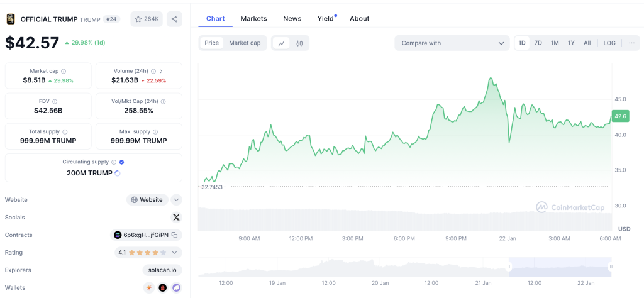Select Market cap chart toggle
The height and width of the screenshot is (298, 644).
click(245, 43)
